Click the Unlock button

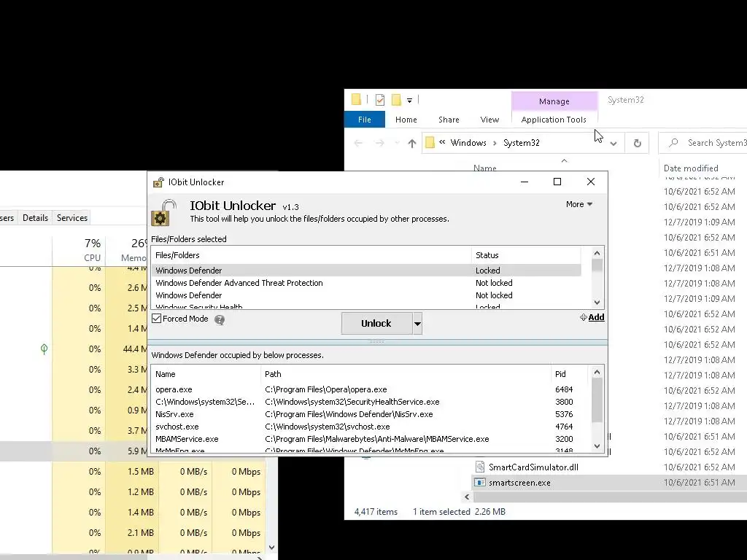pyautogui.click(x=376, y=323)
